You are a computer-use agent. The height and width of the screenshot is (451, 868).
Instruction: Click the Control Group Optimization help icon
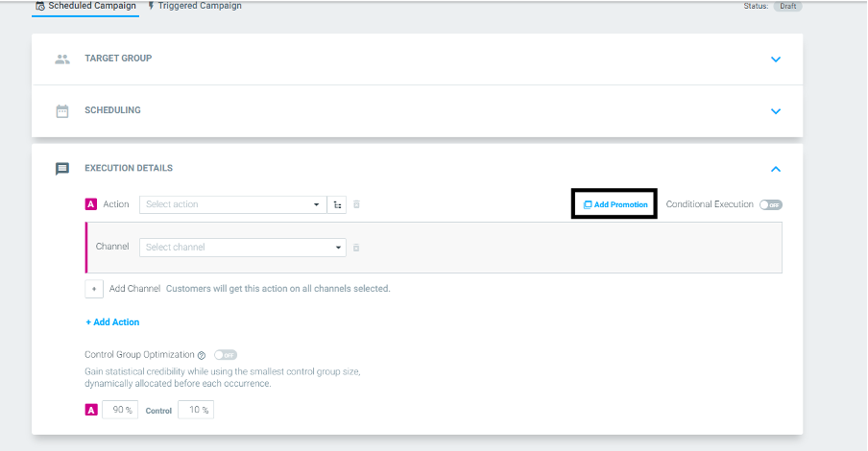tap(202, 355)
